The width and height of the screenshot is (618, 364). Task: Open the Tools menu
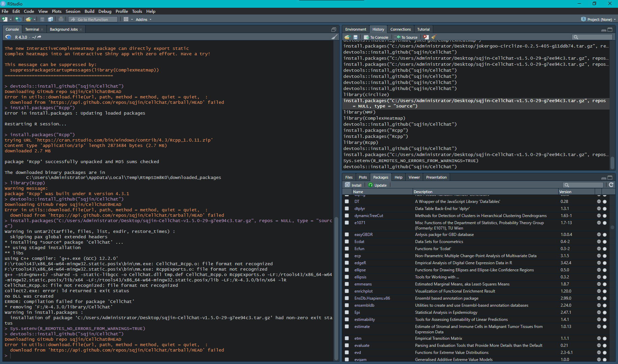[137, 11]
